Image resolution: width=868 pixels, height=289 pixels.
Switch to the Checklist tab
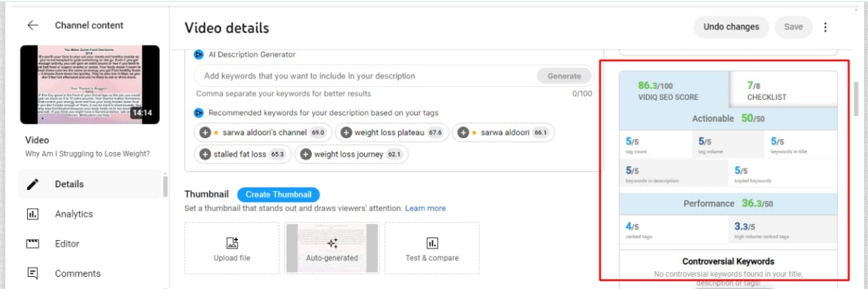766,90
